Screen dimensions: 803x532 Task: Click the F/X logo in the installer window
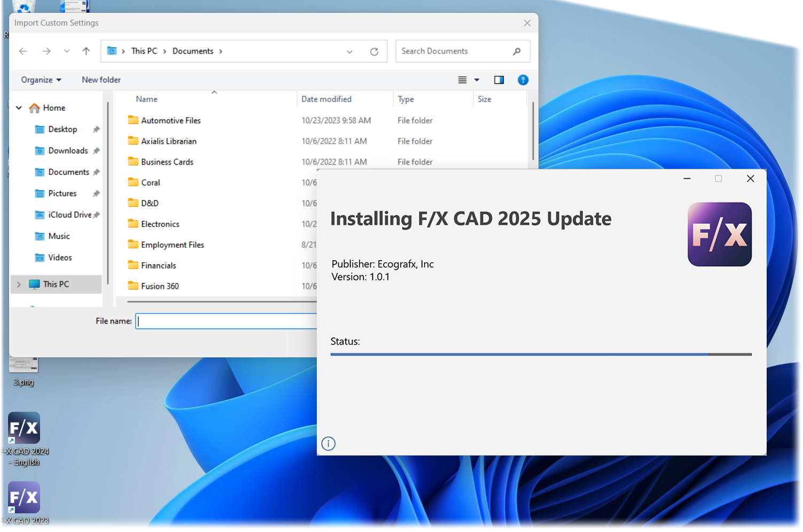click(719, 234)
